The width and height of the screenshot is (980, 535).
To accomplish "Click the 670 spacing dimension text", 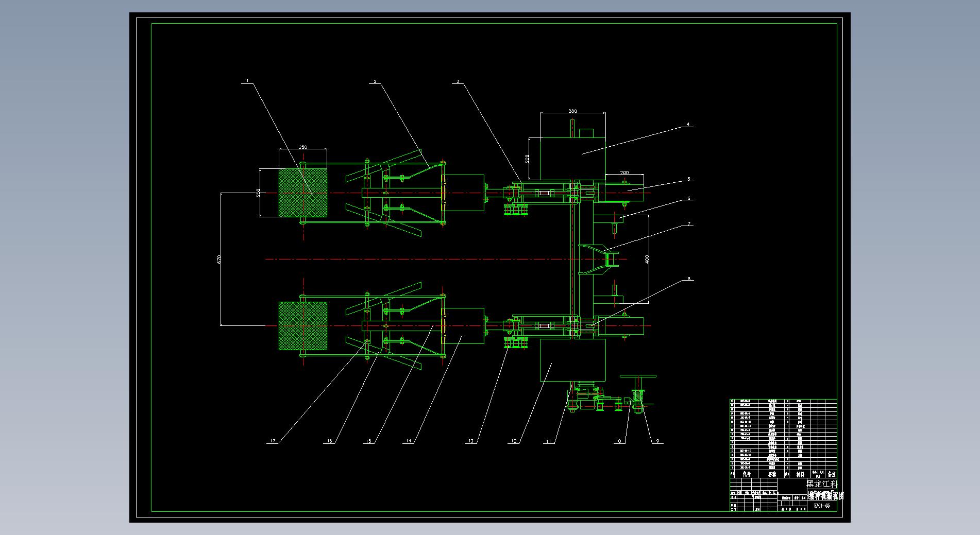I will click(219, 259).
